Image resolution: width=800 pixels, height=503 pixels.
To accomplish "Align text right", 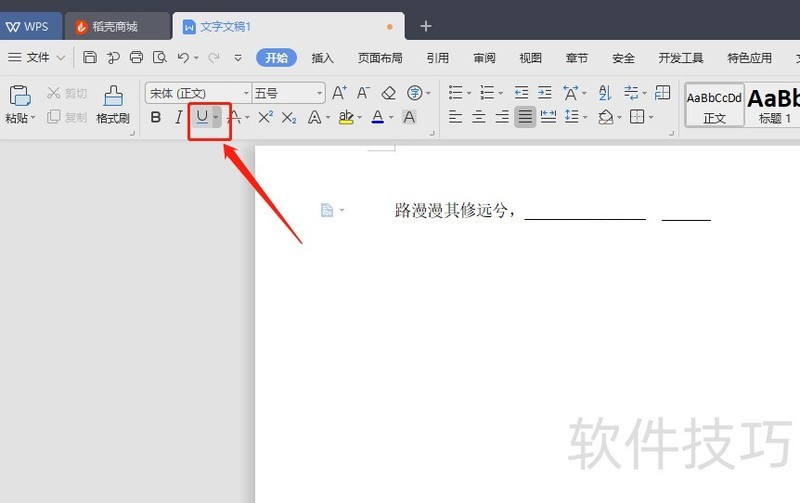I will click(x=502, y=117).
